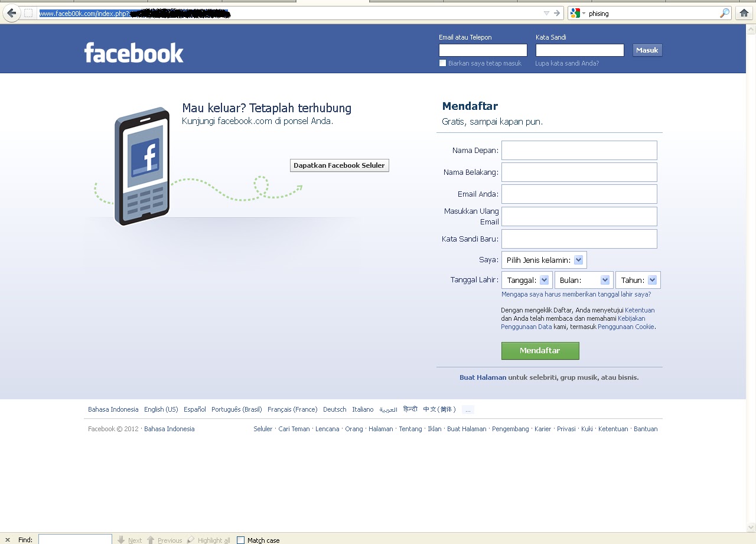Open 'Pilih Jenis kelamin' dropdown
Image resolution: width=756 pixels, height=544 pixels.
(x=544, y=260)
